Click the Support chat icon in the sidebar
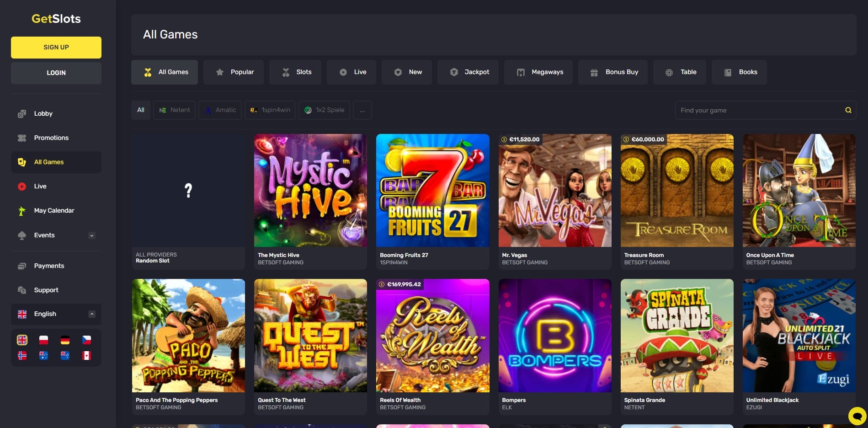Image resolution: width=868 pixels, height=428 pixels. pos(21,290)
